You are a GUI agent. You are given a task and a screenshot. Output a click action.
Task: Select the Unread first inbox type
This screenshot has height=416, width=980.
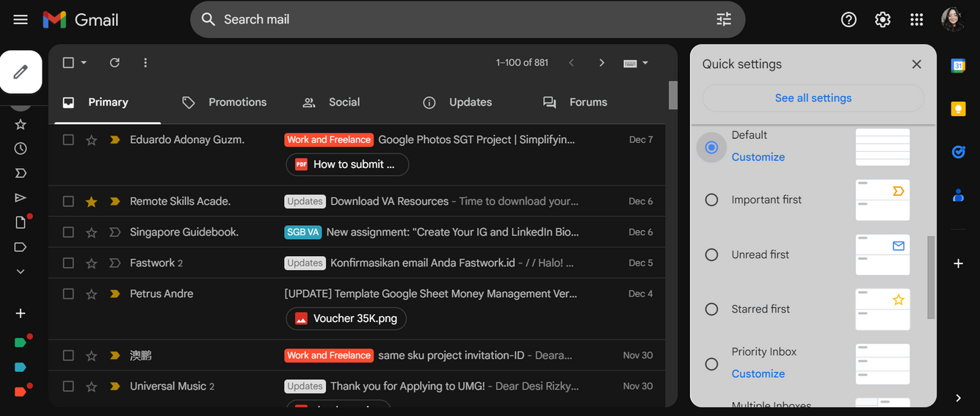(x=711, y=255)
